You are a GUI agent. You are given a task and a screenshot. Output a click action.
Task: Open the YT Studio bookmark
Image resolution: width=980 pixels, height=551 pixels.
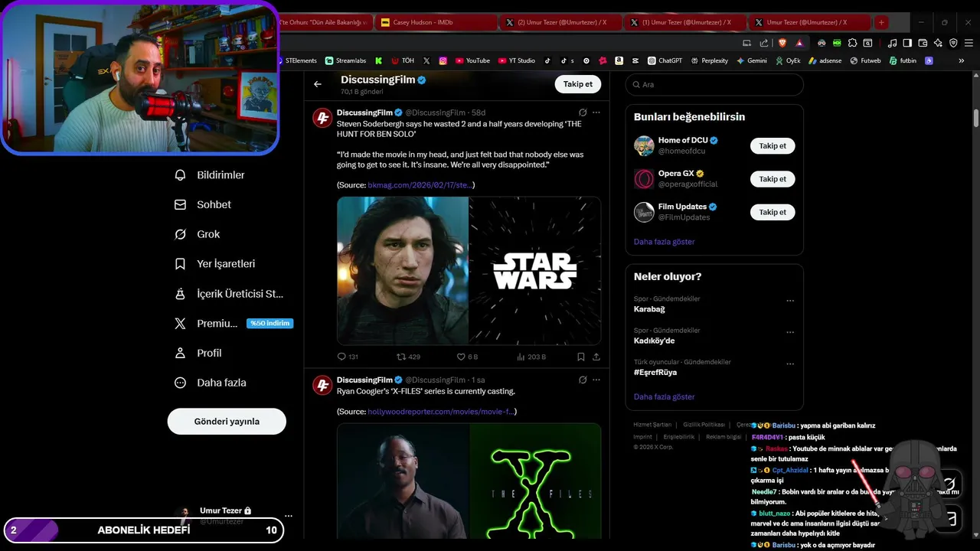[517, 60]
